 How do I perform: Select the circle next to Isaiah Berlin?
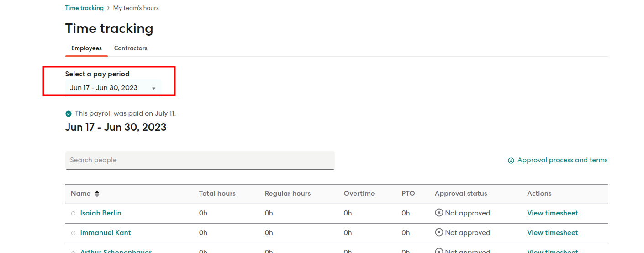(x=73, y=214)
